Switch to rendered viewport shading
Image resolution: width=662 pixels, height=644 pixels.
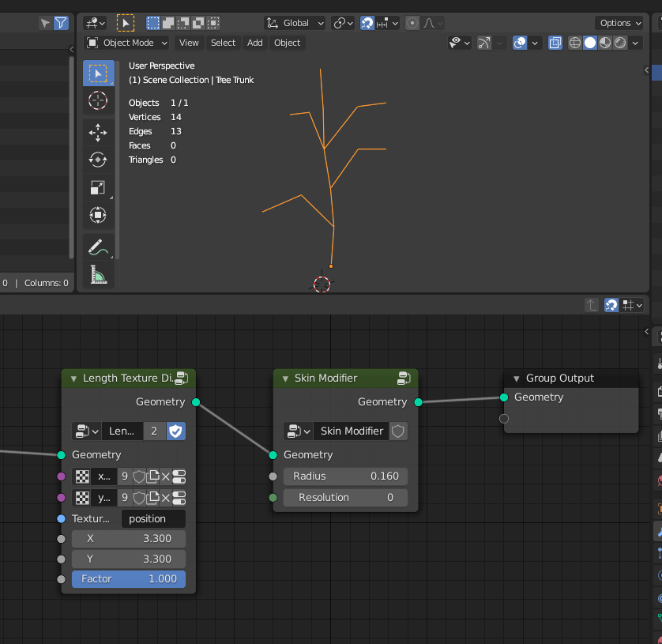(620, 43)
